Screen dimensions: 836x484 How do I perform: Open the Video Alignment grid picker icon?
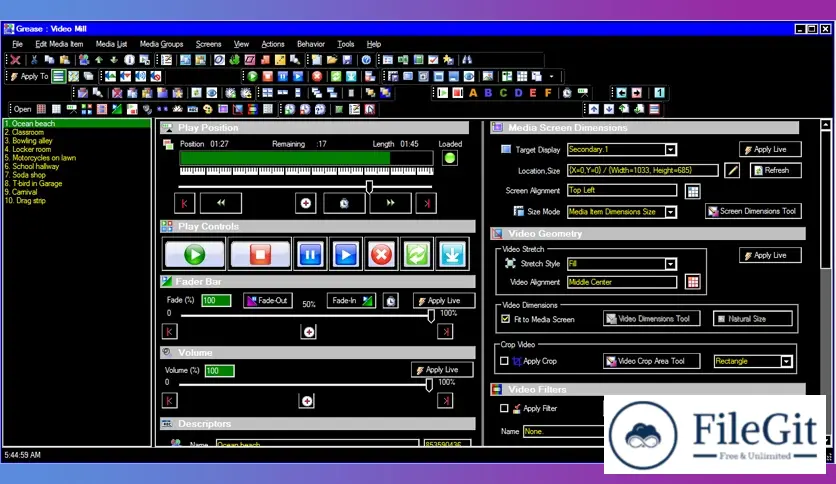693,282
